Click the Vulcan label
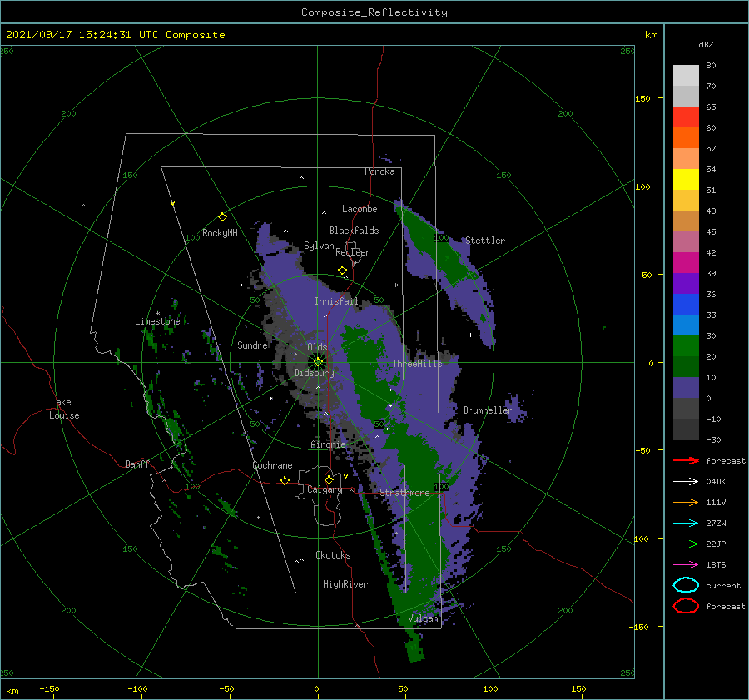 tap(423, 618)
